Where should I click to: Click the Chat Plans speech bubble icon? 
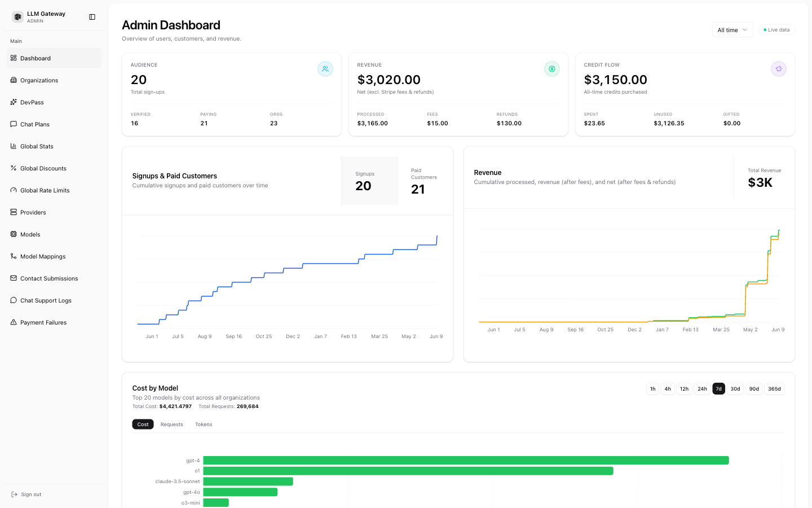(14, 124)
